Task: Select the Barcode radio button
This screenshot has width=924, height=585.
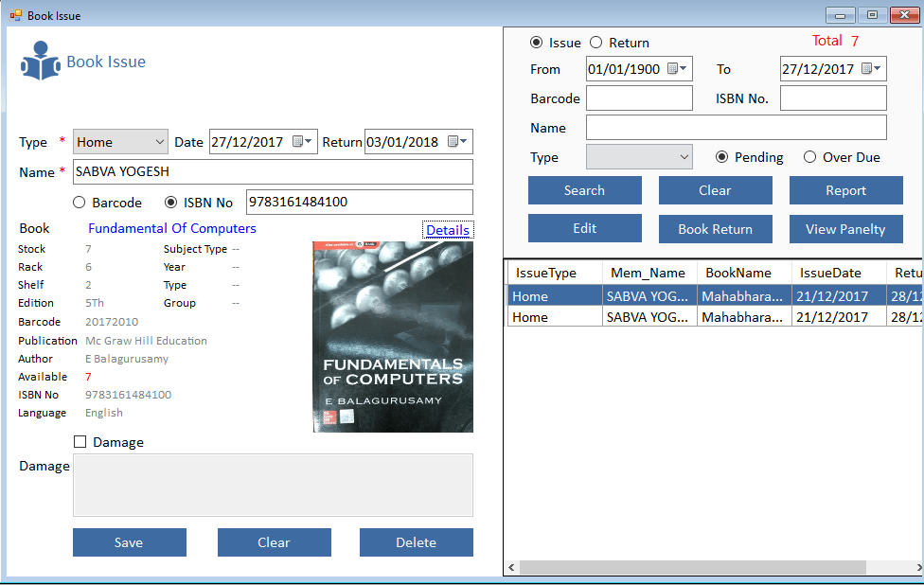Action: pyautogui.click(x=80, y=203)
